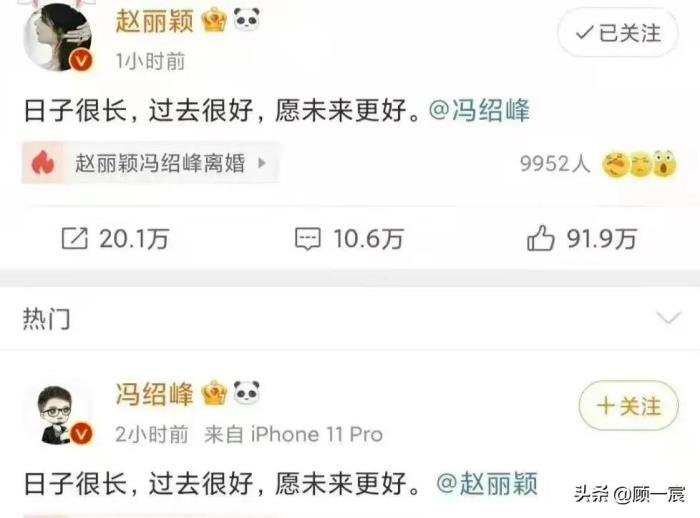The width and height of the screenshot is (700, 518).
Task: Open 赵丽颖's profile from her username
Action: (154, 21)
